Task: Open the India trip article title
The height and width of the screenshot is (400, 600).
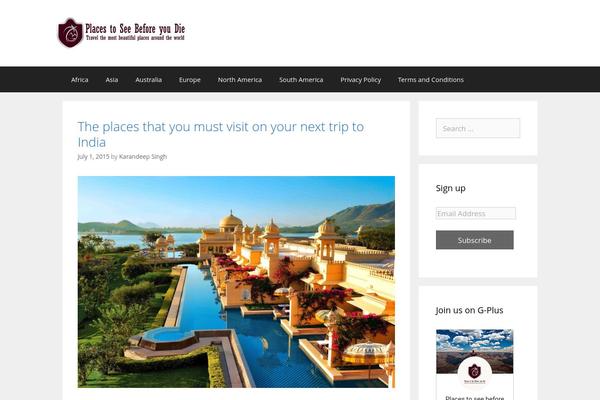Action: click(221, 134)
